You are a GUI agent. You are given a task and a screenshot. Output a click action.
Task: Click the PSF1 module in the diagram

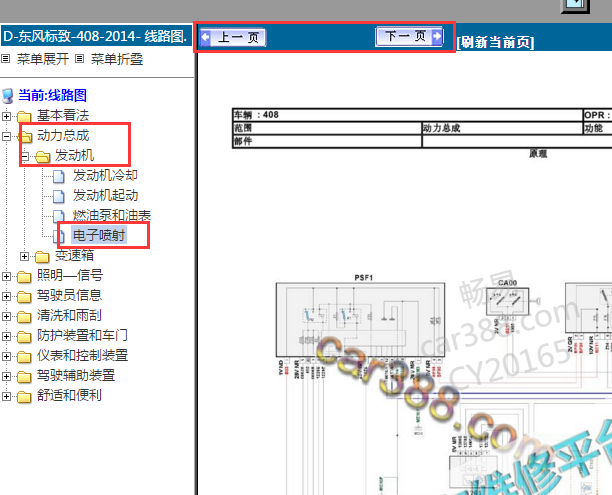360,320
